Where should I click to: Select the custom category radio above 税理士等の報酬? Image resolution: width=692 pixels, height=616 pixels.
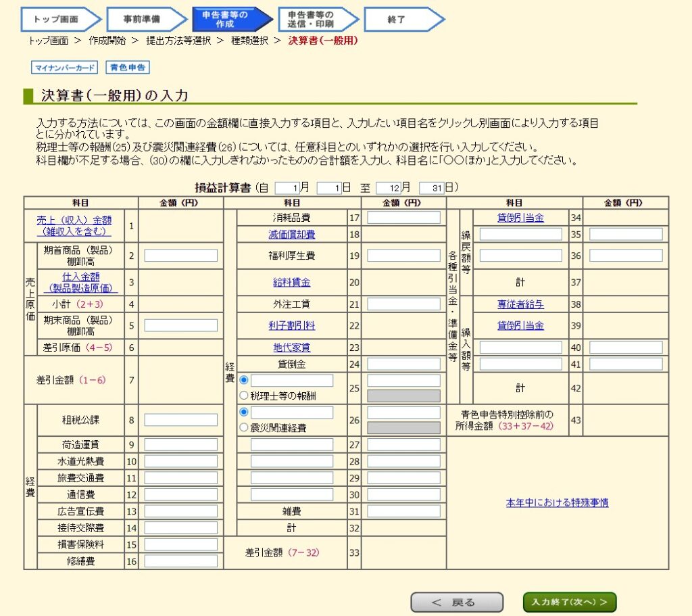[x=243, y=380]
